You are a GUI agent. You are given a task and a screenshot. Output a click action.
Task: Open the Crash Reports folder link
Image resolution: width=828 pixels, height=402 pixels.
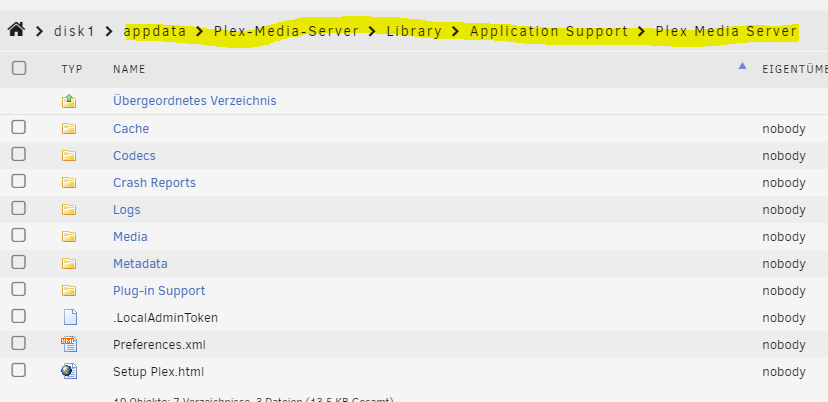pos(154,183)
